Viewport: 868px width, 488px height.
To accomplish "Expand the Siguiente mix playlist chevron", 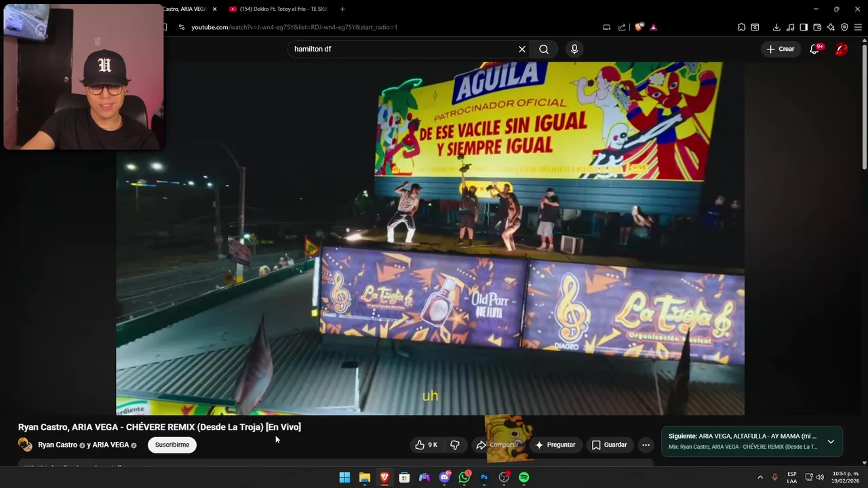I will click(x=831, y=442).
